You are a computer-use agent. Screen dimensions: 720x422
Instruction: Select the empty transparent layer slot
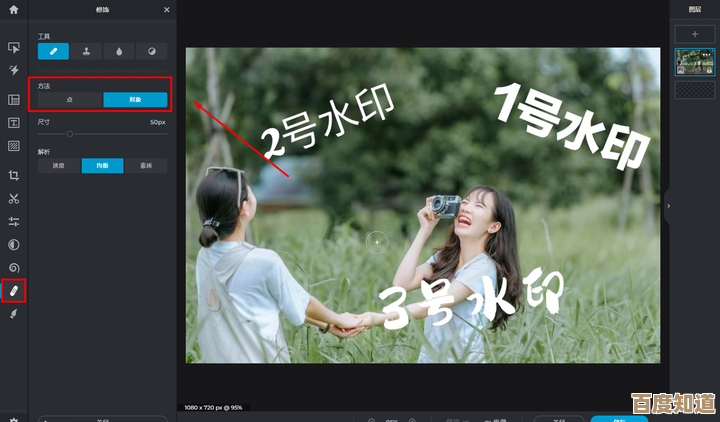(695, 90)
